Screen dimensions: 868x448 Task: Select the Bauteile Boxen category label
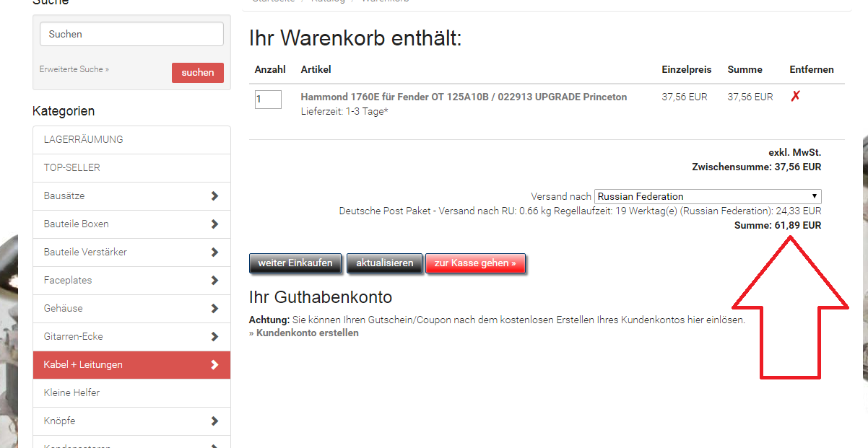tap(77, 224)
